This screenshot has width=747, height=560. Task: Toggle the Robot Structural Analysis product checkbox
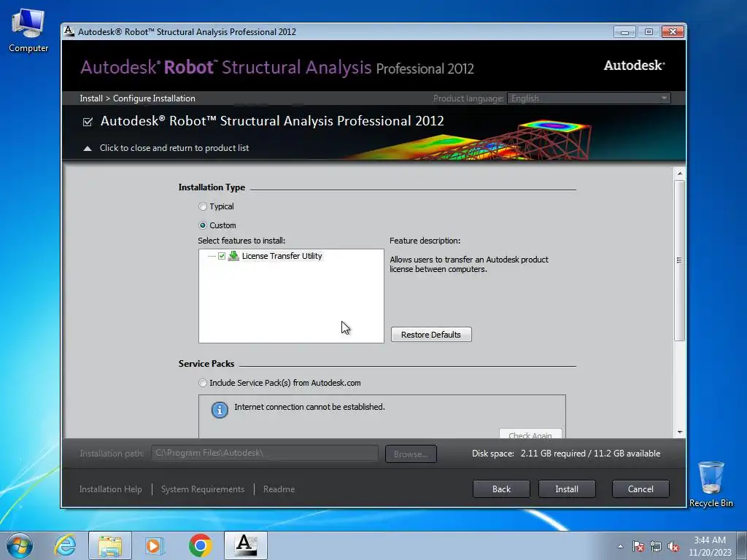pos(88,122)
